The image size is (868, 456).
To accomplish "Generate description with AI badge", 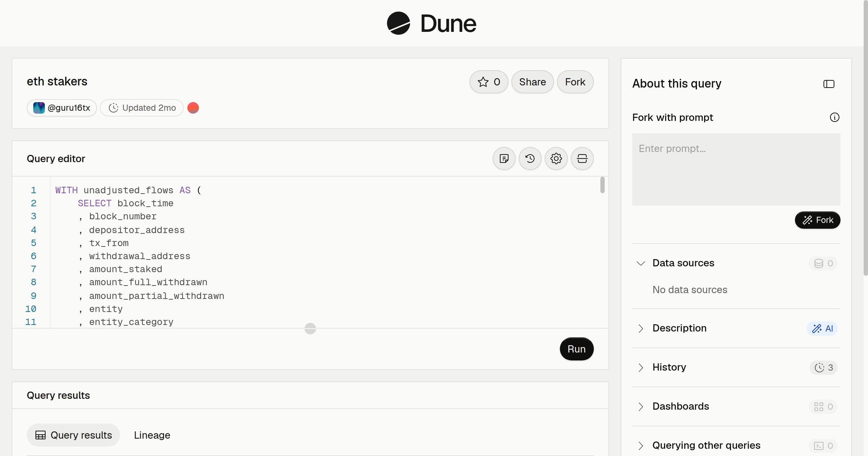I will (x=822, y=328).
